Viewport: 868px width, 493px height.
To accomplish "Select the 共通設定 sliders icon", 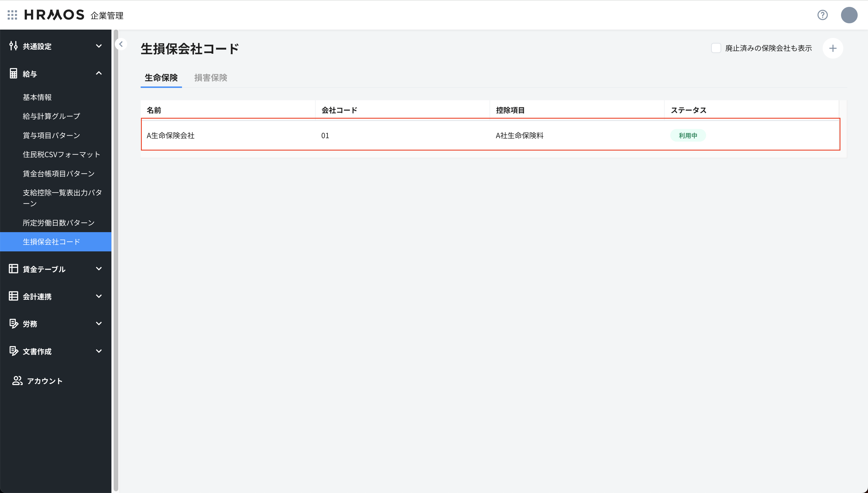I will 13,46.
